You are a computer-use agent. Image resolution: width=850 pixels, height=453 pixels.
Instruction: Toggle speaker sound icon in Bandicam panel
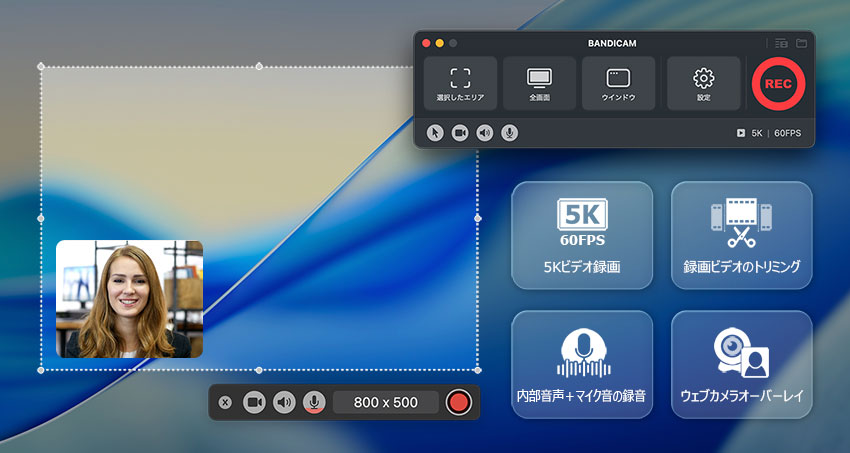coord(485,133)
